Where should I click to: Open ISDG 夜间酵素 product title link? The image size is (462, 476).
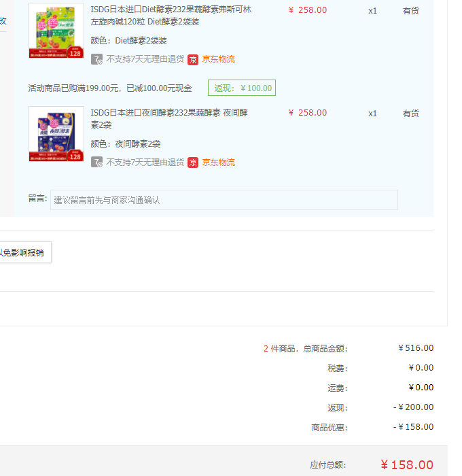tap(169, 119)
